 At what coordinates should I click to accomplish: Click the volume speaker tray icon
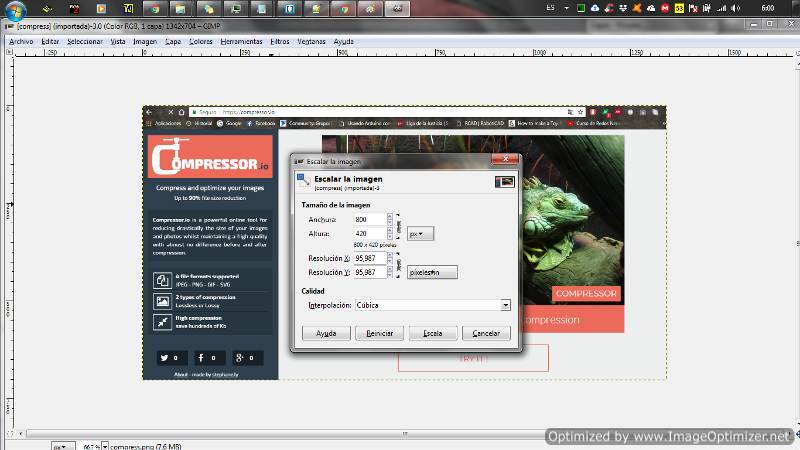click(x=735, y=8)
